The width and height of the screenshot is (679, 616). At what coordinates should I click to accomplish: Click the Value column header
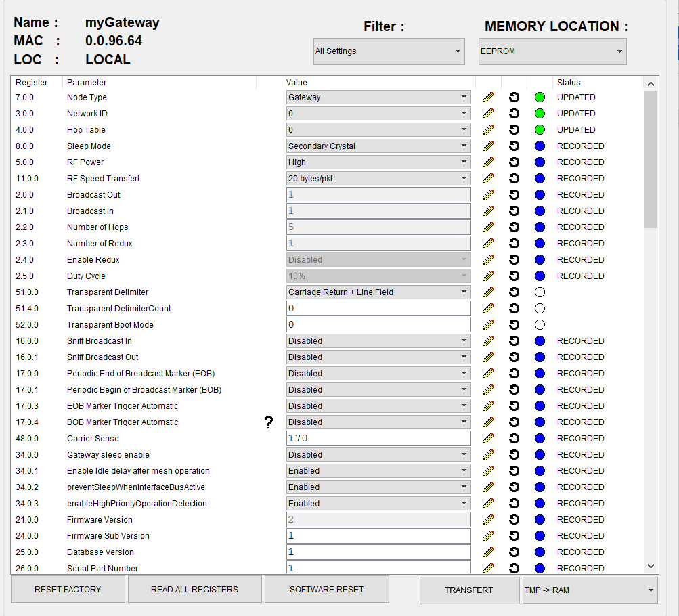click(x=297, y=83)
